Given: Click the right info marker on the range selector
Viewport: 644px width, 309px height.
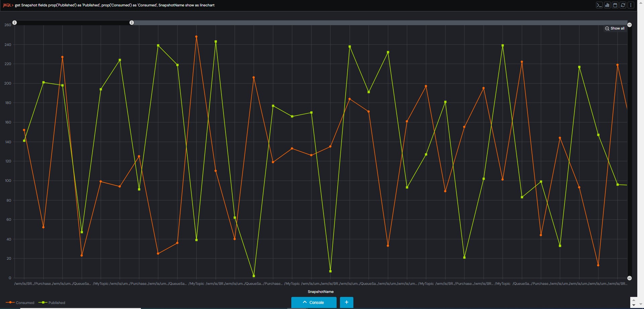Looking at the screenshot, I should click(x=132, y=22).
